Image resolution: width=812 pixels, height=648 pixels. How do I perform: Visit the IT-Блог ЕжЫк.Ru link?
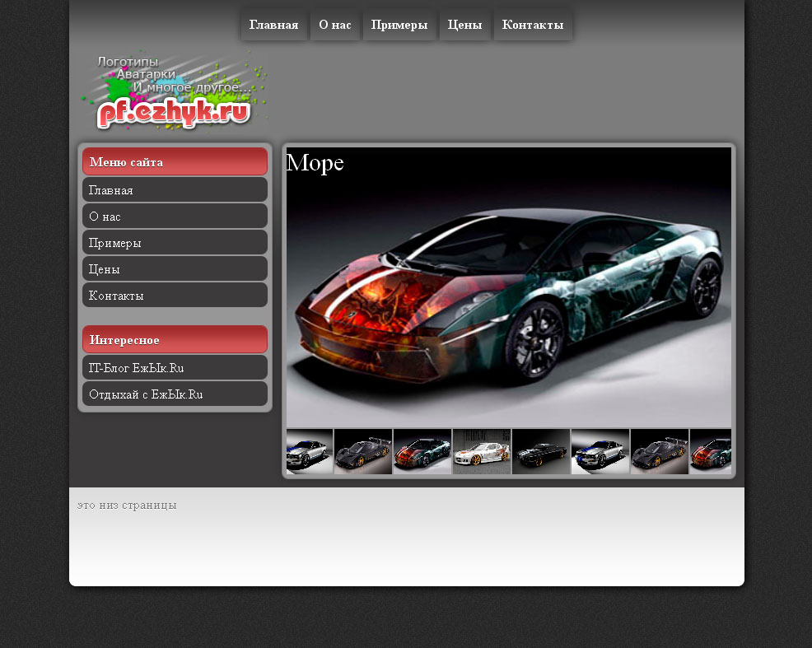(175, 367)
